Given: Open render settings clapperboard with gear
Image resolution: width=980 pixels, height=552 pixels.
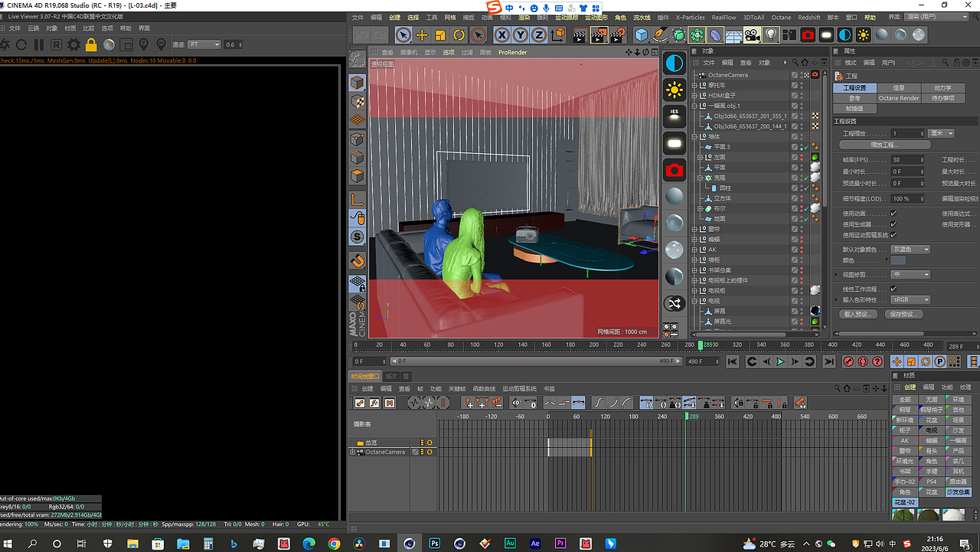Looking at the screenshot, I should click(x=617, y=34).
